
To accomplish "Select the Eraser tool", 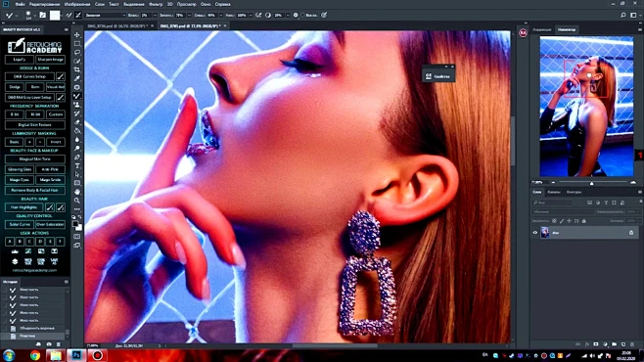I will 77,122.
